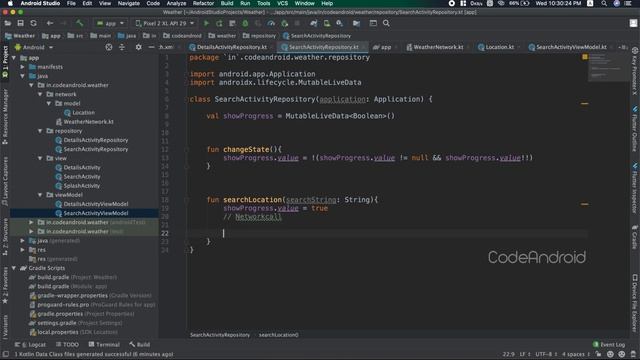
Task: Run the app with the green play icon
Action: [206, 23]
